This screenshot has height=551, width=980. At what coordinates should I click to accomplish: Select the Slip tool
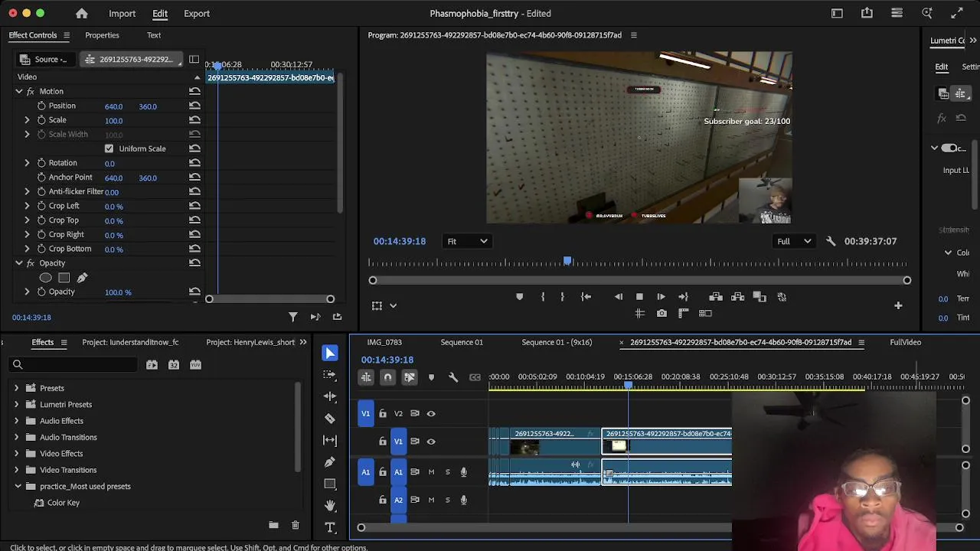coord(330,440)
